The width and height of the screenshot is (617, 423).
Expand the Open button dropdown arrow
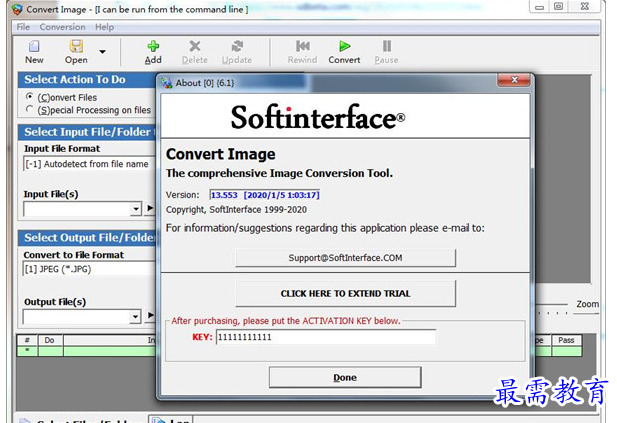(x=102, y=52)
